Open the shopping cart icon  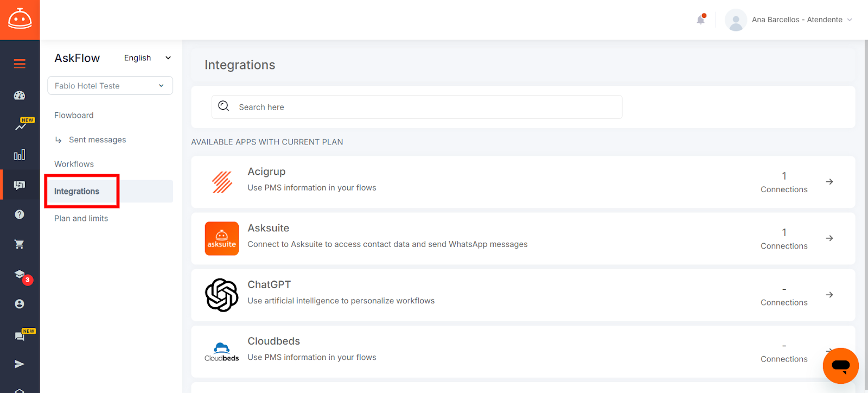tap(20, 244)
